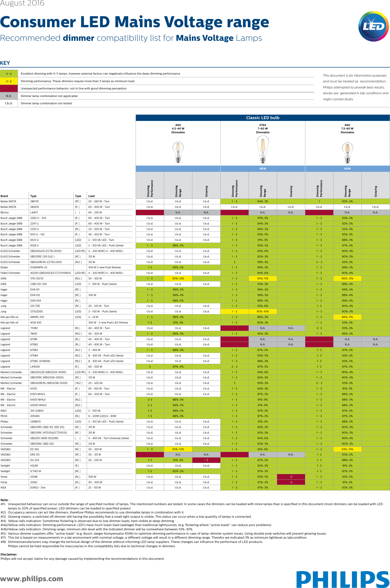Click the red '< 3' glowing cell
390x588 pixels.
[x=206, y=460]
